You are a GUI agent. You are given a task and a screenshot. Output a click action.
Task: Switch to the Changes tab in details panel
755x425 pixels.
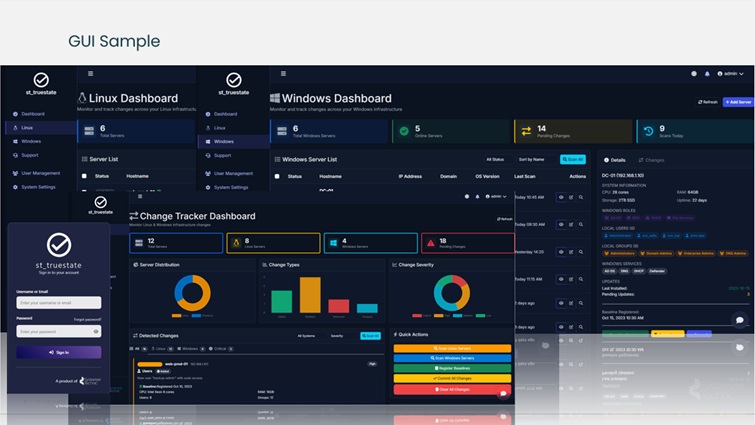coord(652,160)
